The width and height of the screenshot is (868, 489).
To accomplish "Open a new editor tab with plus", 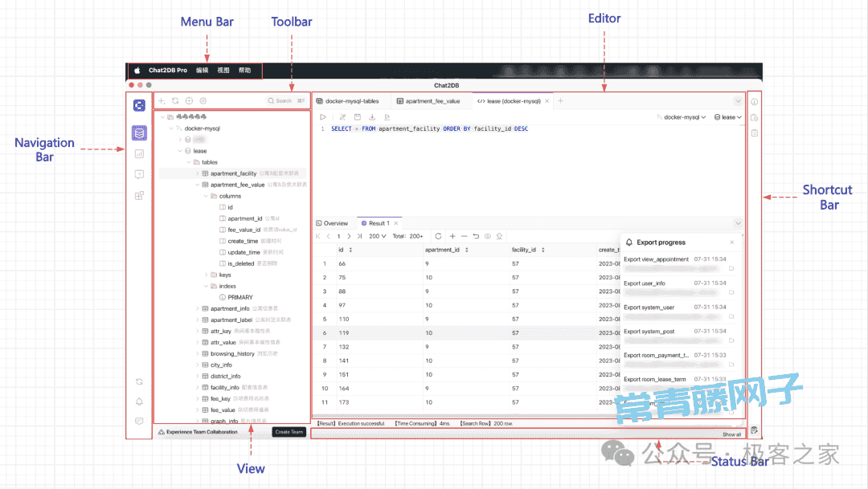I will pyautogui.click(x=561, y=100).
